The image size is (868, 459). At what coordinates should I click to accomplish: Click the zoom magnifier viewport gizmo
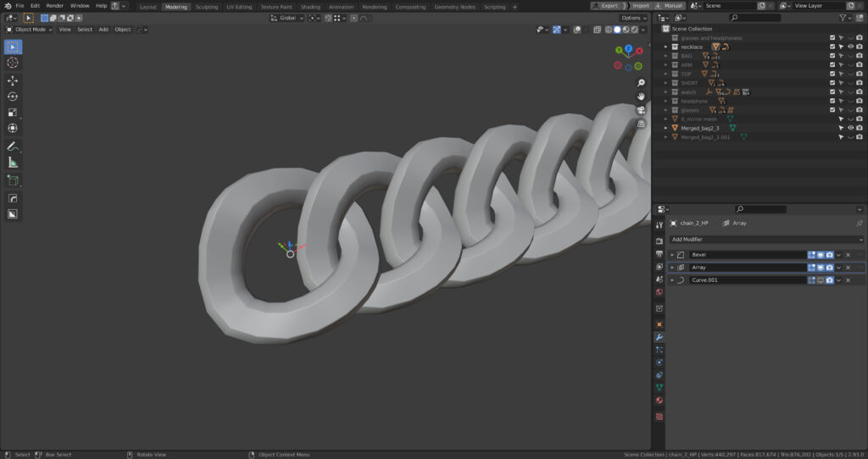(x=642, y=83)
